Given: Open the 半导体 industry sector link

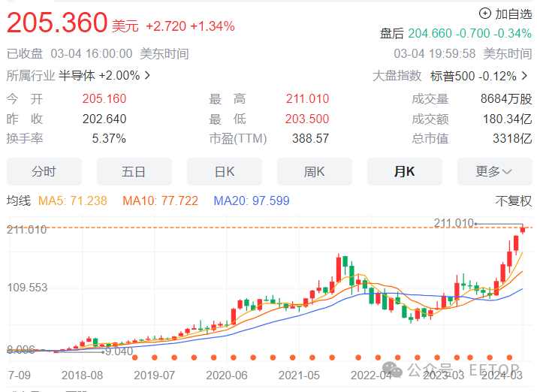Looking at the screenshot, I should pos(78,76).
